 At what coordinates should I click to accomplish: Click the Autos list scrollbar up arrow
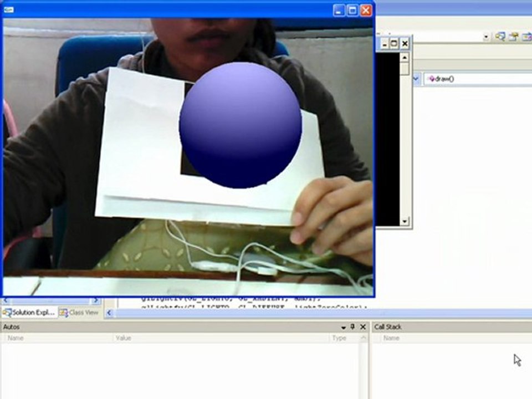pos(364,338)
